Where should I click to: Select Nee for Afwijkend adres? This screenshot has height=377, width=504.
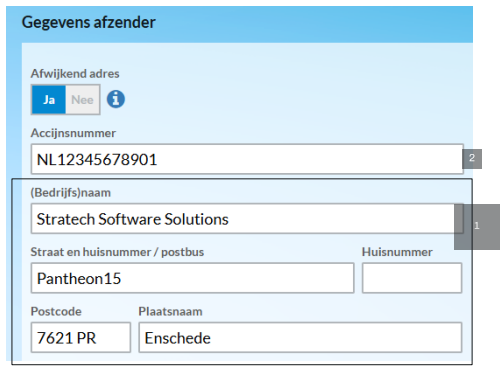pyautogui.click(x=82, y=100)
